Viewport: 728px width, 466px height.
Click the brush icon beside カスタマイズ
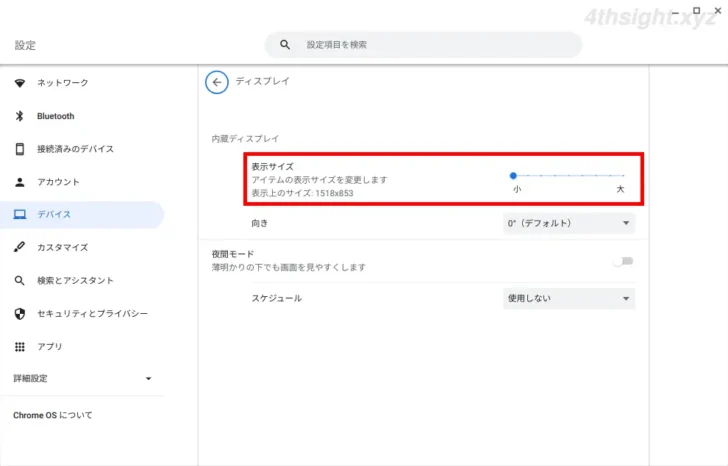coord(20,247)
